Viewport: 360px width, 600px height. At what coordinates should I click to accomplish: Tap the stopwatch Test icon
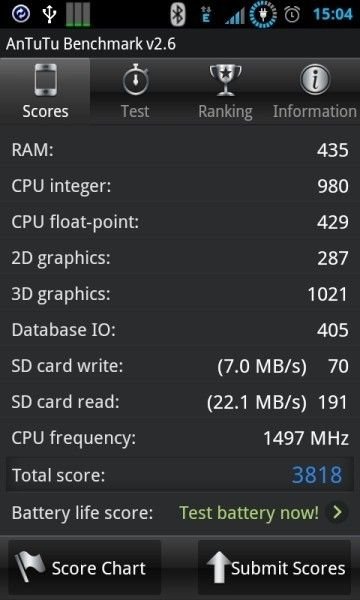click(135, 80)
